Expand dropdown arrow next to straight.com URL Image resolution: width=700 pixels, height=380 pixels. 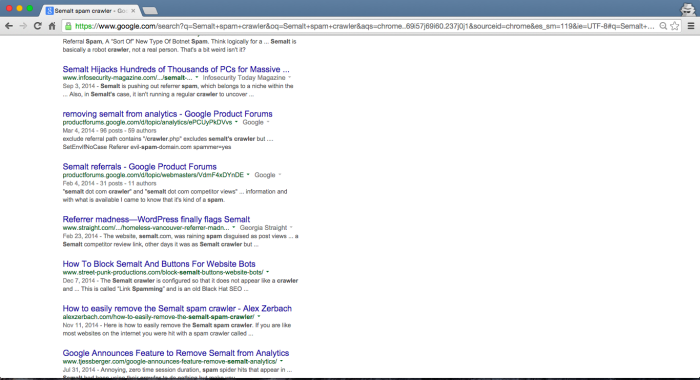[x=233, y=228]
